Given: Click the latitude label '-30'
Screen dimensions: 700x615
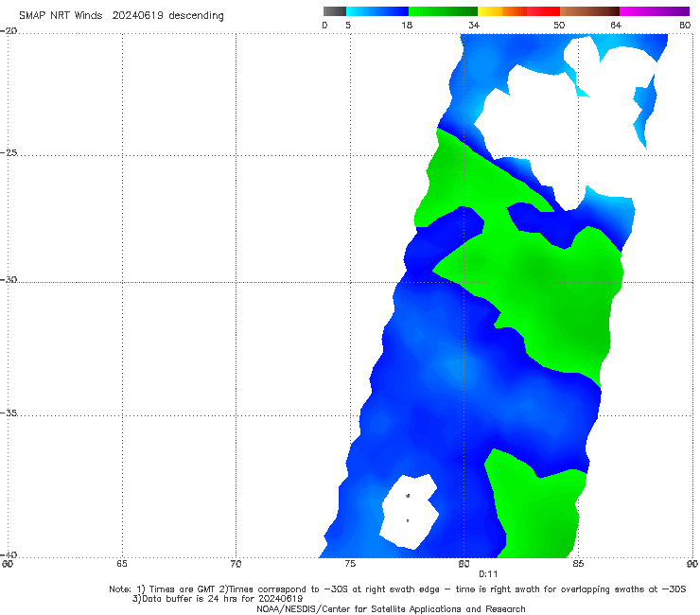Looking at the screenshot, I should tap(9, 279).
